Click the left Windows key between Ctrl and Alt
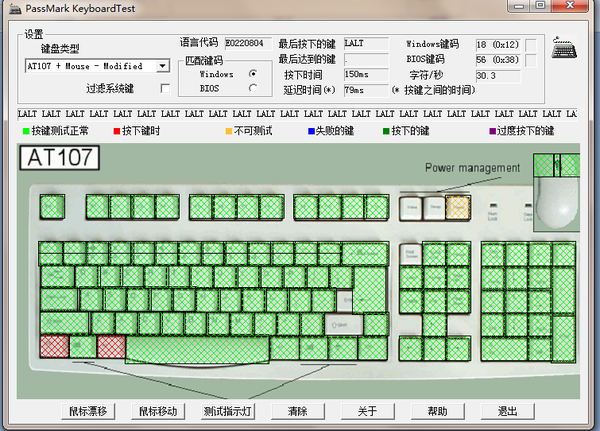This screenshot has width=600, height=431. pos(83,347)
